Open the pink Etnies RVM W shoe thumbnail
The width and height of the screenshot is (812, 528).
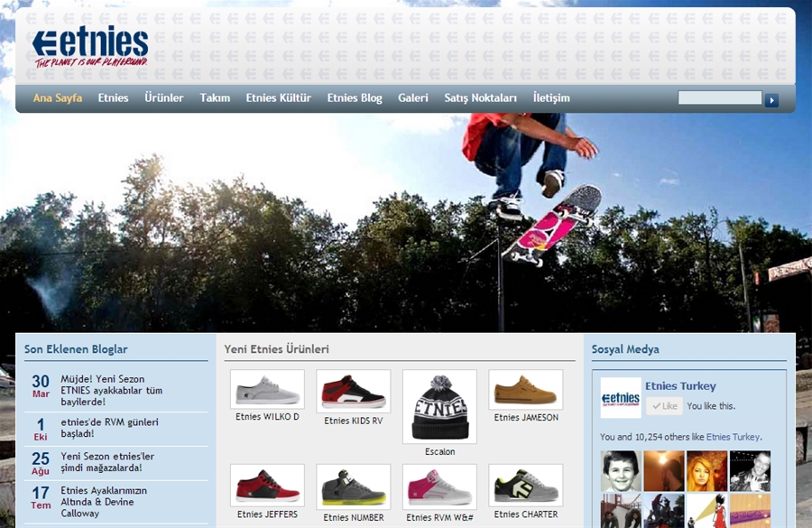[439, 487]
